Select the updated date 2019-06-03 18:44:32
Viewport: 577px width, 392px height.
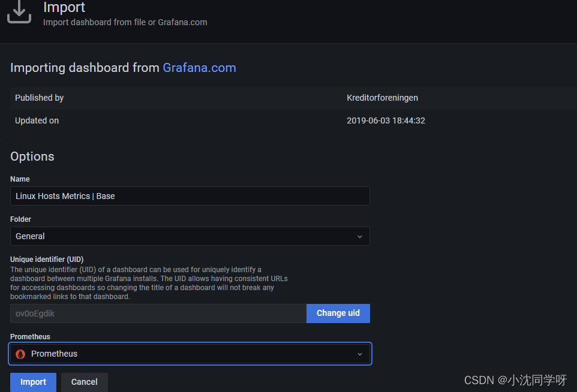[386, 120]
